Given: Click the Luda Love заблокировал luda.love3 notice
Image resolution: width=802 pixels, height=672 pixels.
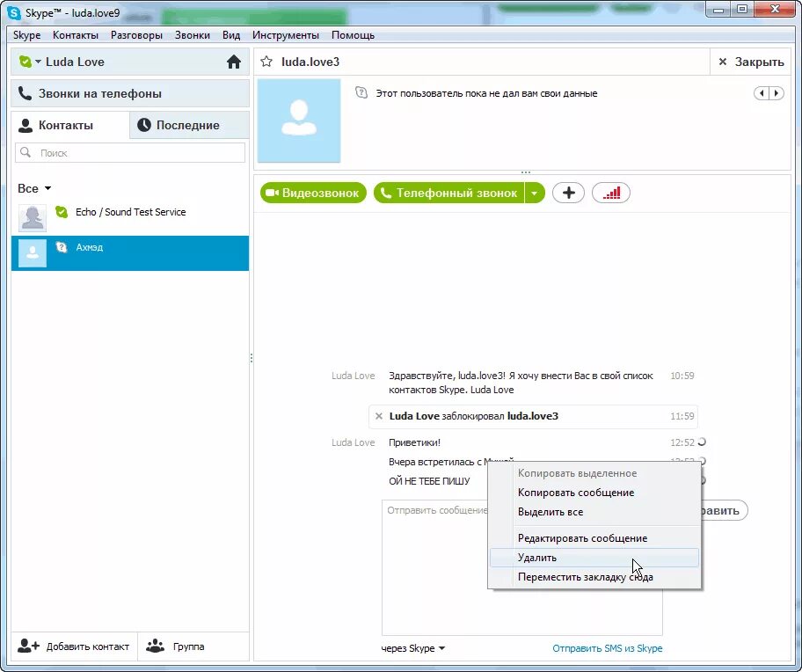Looking at the screenshot, I should click(533, 416).
